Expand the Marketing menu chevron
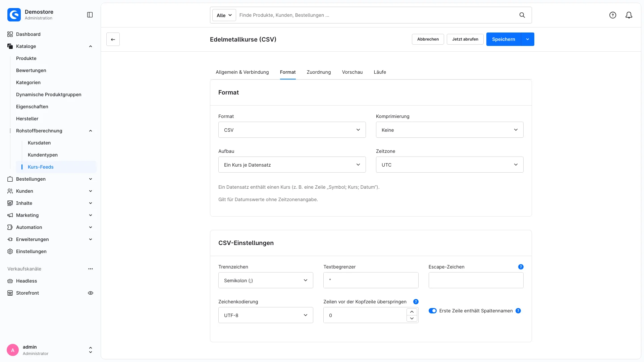644x362 pixels. pyautogui.click(x=91, y=215)
